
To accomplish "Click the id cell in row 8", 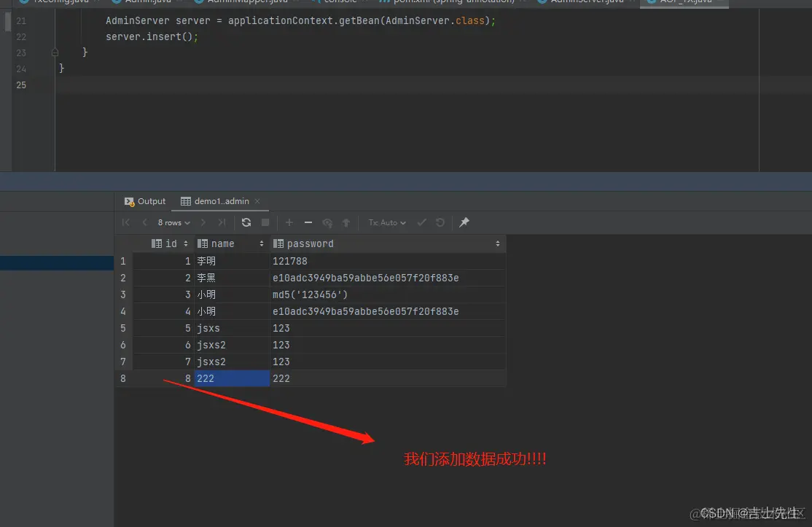I will click(x=163, y=378).
